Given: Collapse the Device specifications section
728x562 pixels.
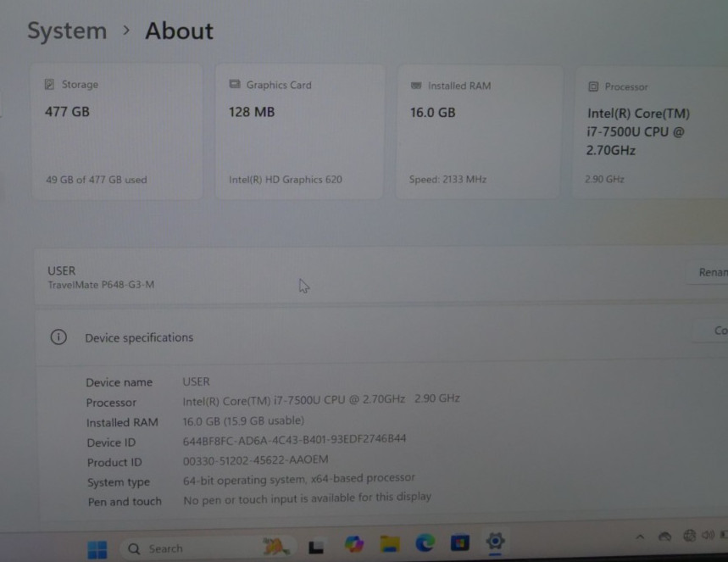Looking at the screenshot, I should (x=381, y=337).
